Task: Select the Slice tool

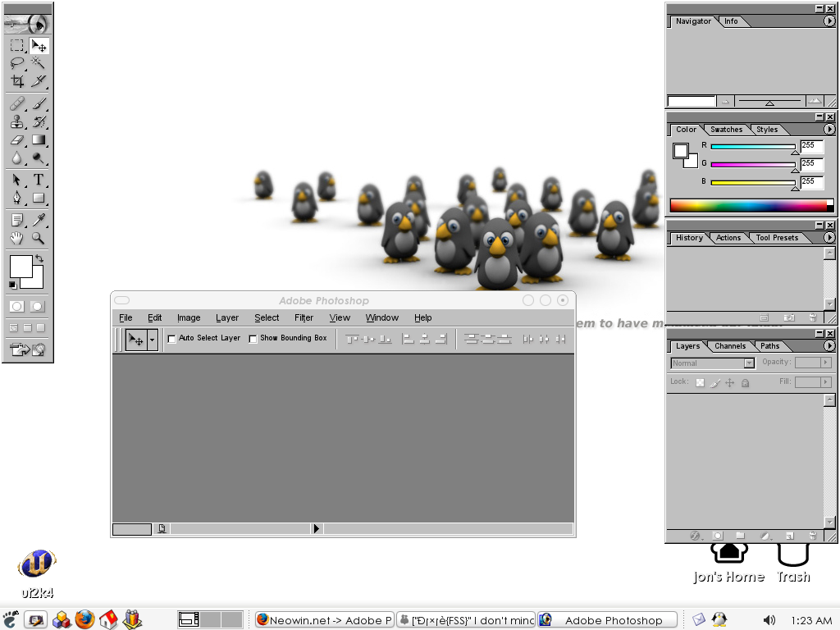Action: (x=39, y=81)
